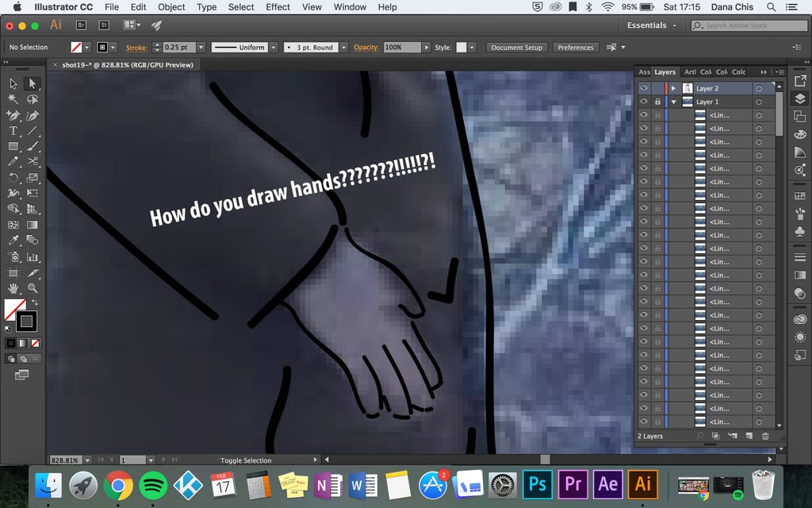Collapse Layer 1 sublayers

[674, 102]
